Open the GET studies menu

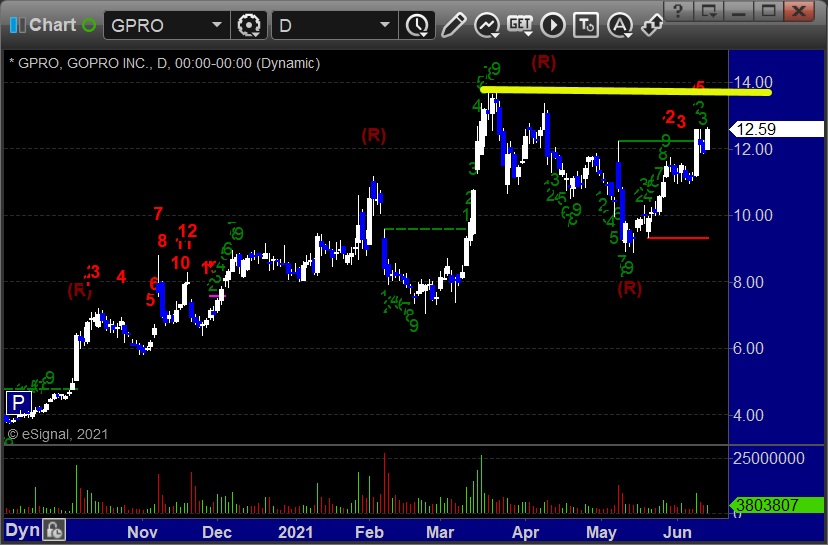(520, 25)
